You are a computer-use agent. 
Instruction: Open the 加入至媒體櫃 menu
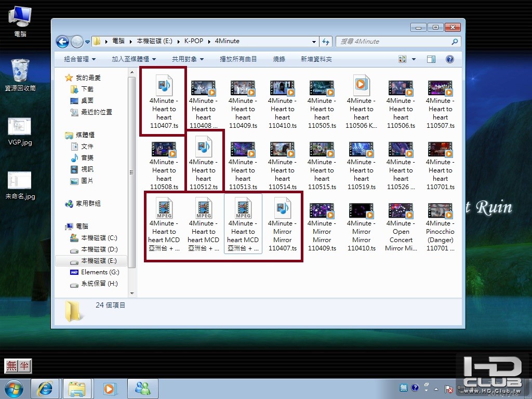[134, 59]
